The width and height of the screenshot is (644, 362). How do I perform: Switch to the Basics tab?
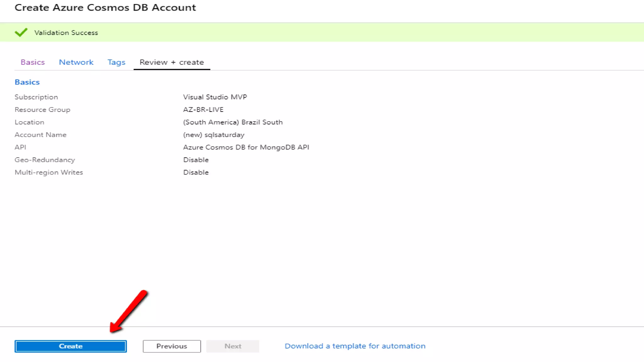[33, 62]
